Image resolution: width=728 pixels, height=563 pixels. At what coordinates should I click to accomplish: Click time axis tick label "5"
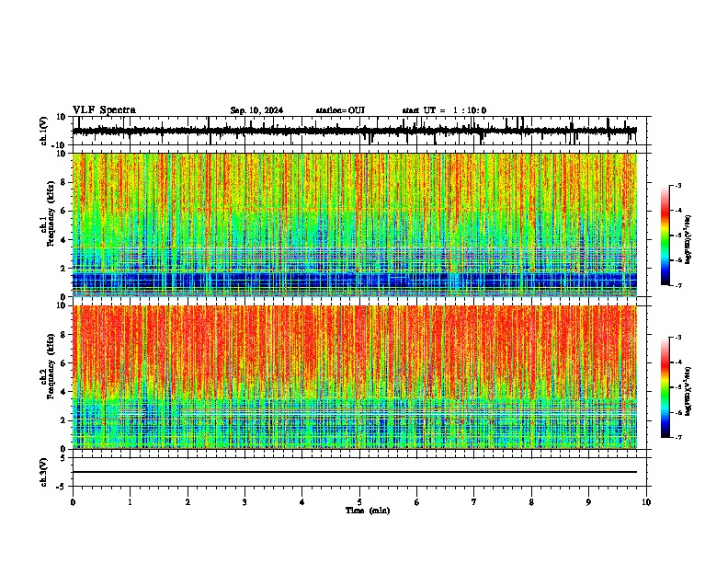point(359,502)
